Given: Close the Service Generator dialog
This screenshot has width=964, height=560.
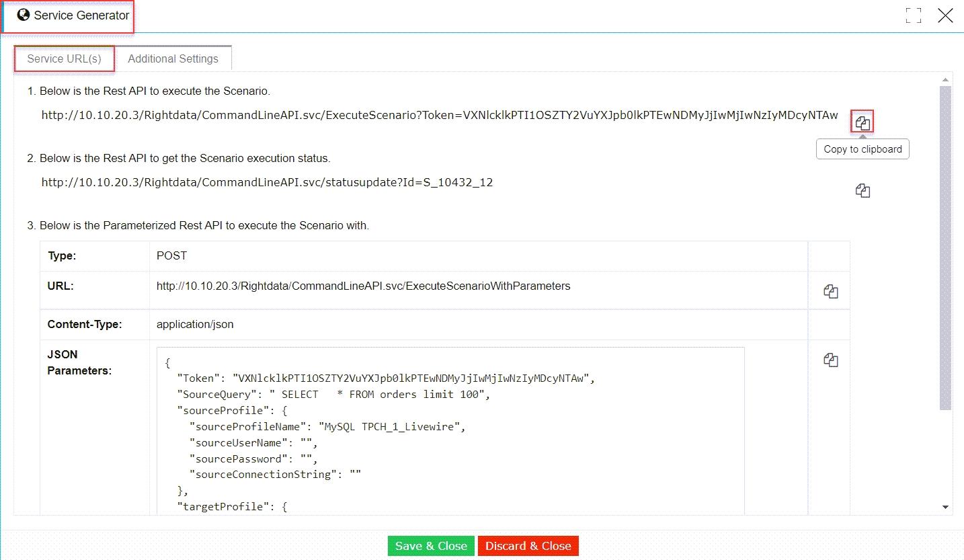Looking at the screenshot, I should point(945,15).
